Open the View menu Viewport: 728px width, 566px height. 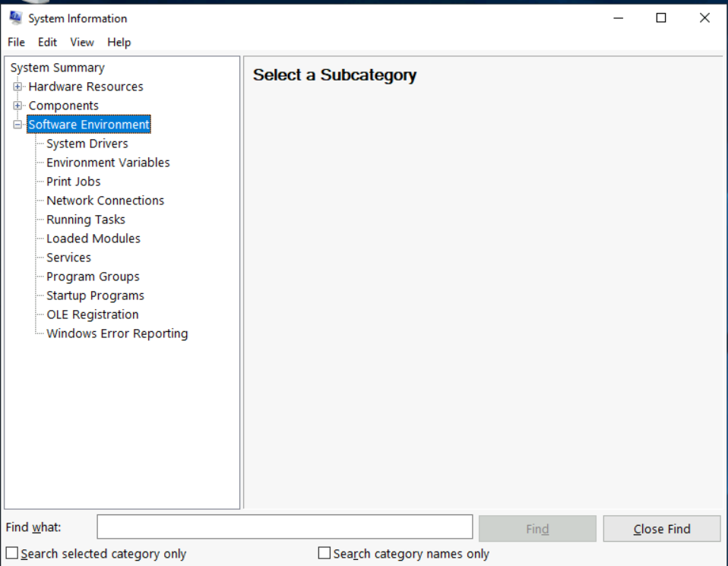click(x=82, y=43)
